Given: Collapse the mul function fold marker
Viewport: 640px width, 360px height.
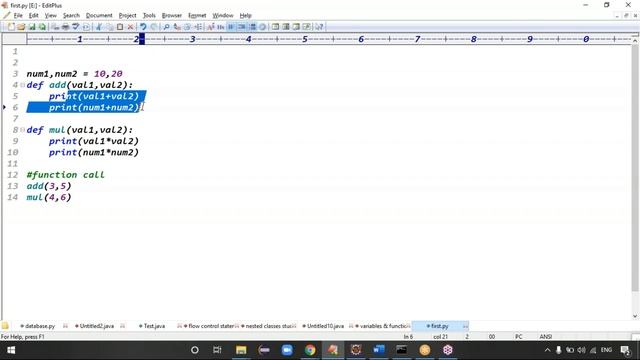Looking at the screenshot, I should tap(22, 130).
